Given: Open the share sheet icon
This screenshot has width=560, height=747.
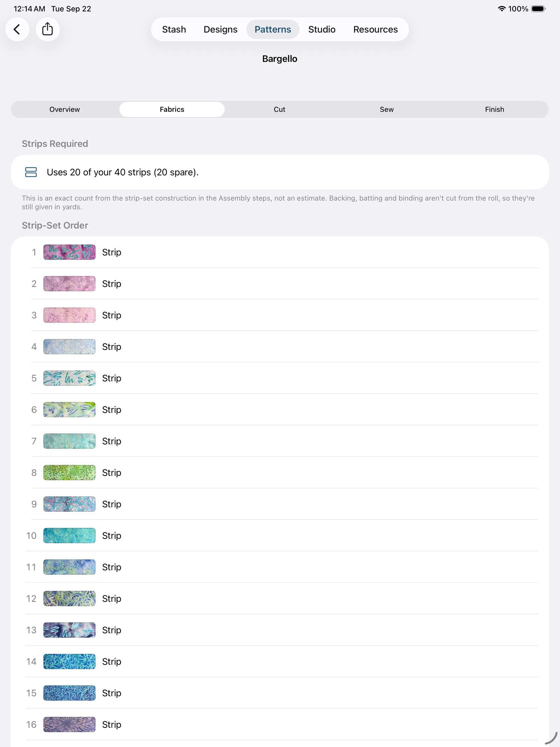Looking at the screenshot, I should click(x=48, y=29).
